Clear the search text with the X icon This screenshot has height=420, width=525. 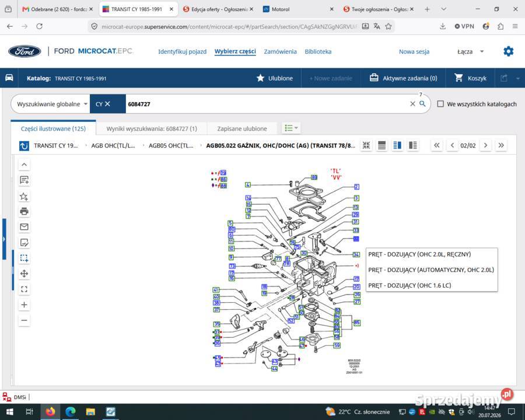(412, 104)
